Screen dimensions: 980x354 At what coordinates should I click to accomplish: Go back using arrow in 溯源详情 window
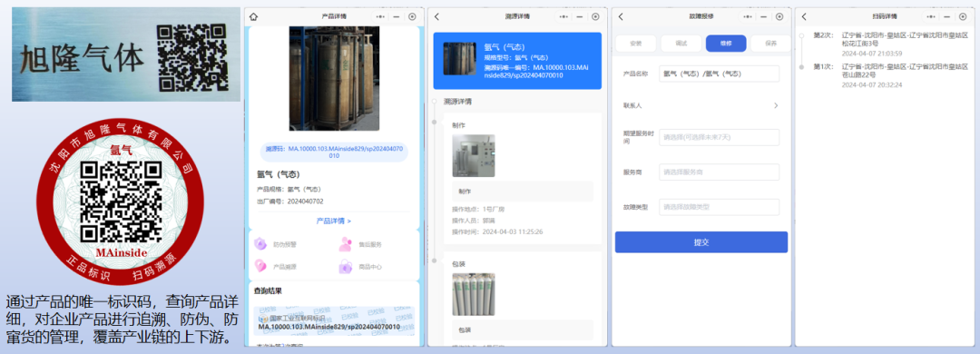436,17
